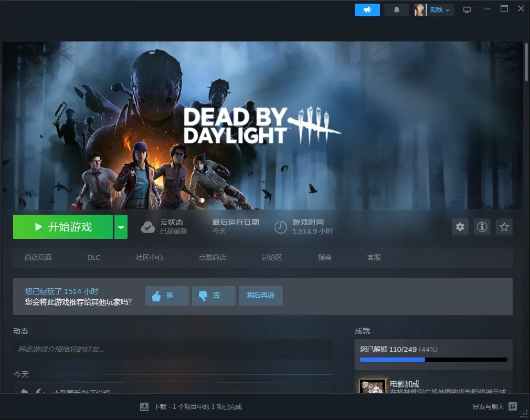Choose 否 to not recommend

[x=214, y=296]
